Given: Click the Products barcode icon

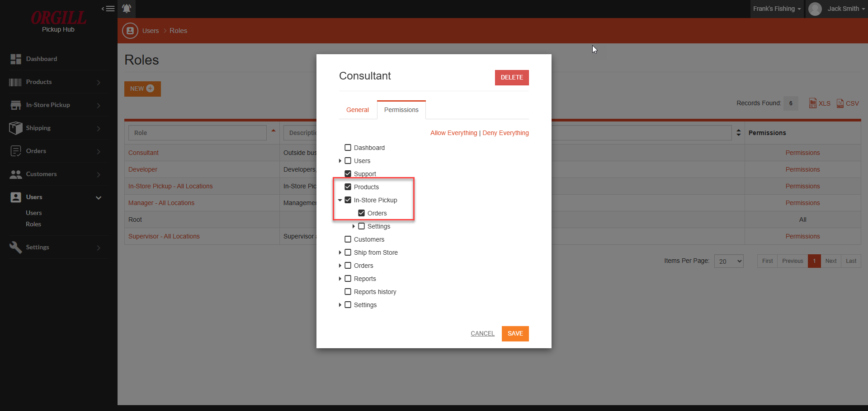Looking at the screenshot, I should pyautogui.click(x=15, y=82).
